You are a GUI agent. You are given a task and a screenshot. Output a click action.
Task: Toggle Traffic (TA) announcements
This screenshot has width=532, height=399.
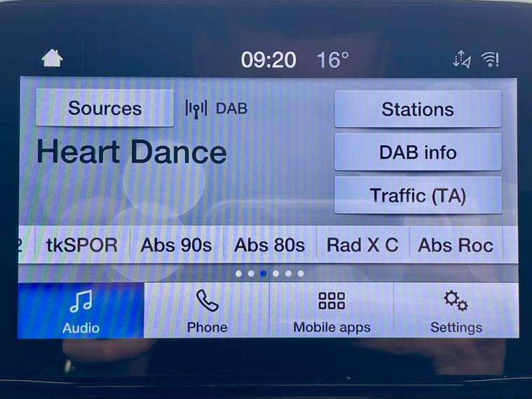pos(418,195)
